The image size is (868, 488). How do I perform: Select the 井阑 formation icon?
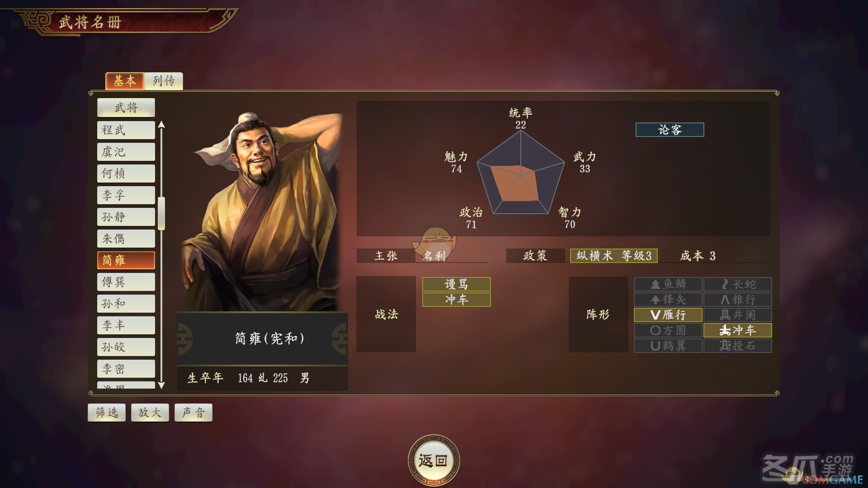click(x=737, y=315)
